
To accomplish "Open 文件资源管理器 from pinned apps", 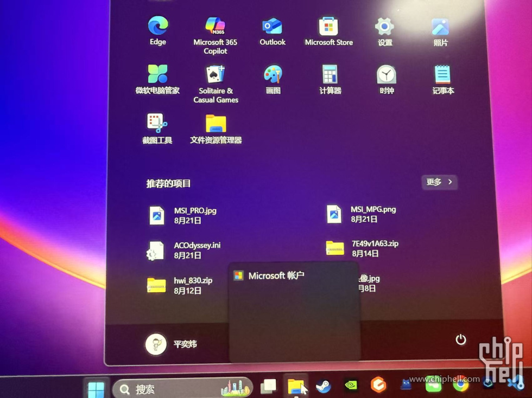I will (216, 129).
